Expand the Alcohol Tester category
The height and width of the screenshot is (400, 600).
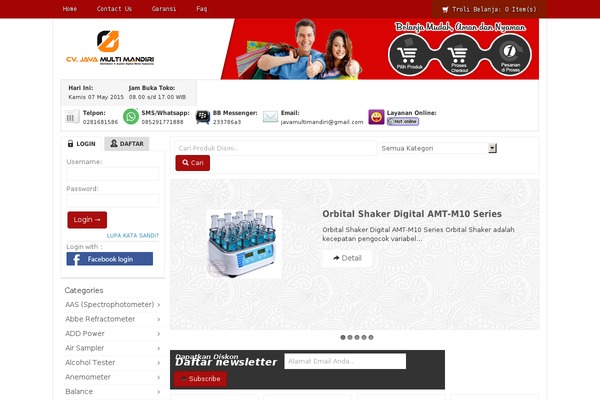click(112, 363)
